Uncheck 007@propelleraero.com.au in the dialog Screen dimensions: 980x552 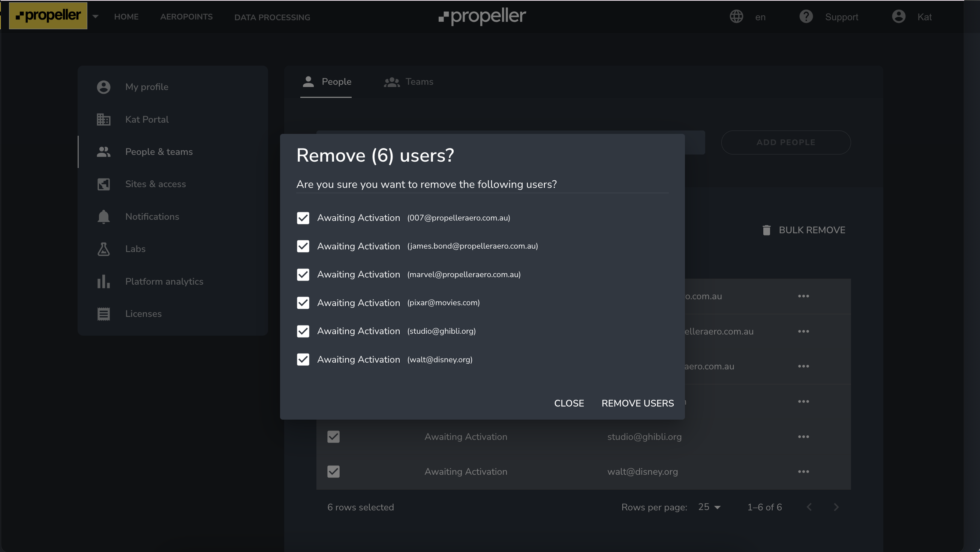303,218
